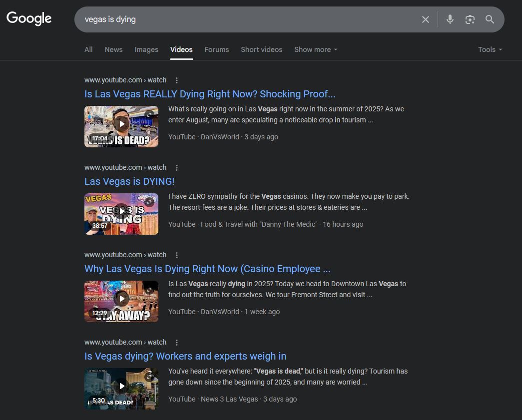Switch to the News tab
522x420 pixels.
[113, 49]
